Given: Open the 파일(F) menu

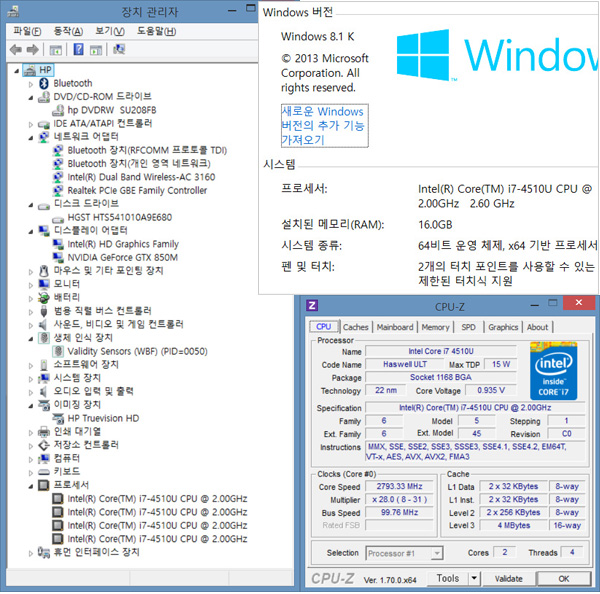Looking at the screenshot, I should coord(27,31).
